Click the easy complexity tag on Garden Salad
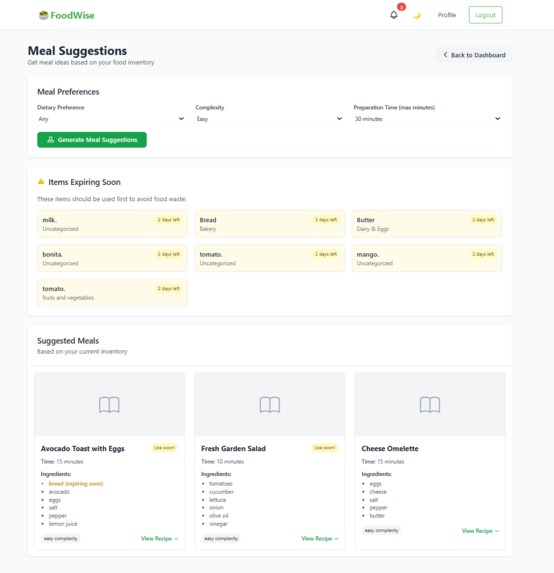 tap(221, 538)
